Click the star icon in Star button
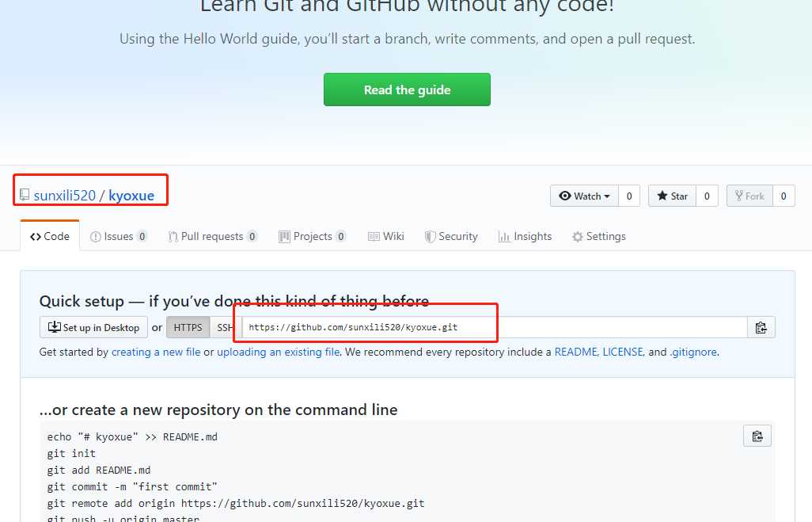This screenshot has width=812, height=522. [x=662, y=196]
